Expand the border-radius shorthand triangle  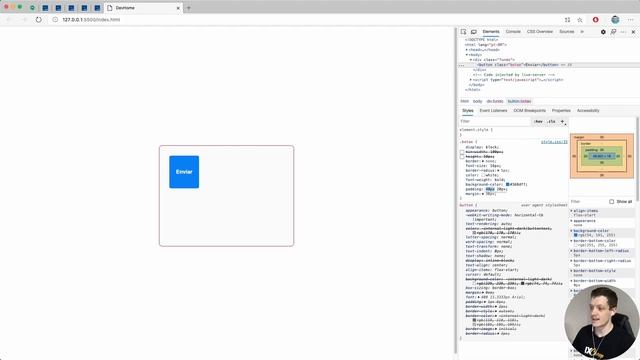pyautogui.click(x=498, y=171)
